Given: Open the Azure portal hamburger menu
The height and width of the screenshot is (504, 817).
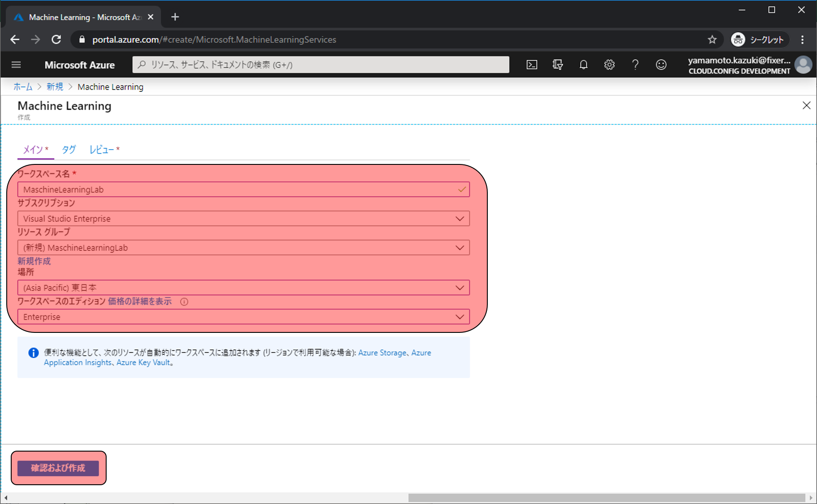Looking at the screenshot, I should [x=16, y=65].
